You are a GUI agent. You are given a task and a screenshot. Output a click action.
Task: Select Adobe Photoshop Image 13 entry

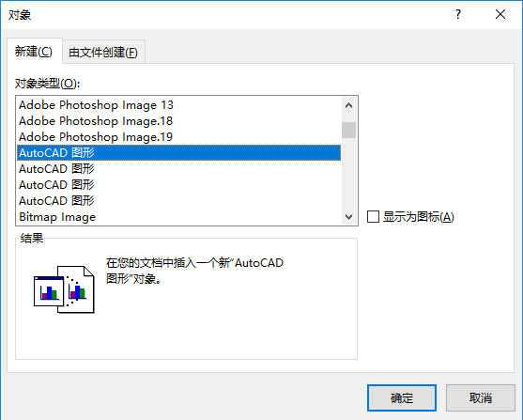pos(178,105)
